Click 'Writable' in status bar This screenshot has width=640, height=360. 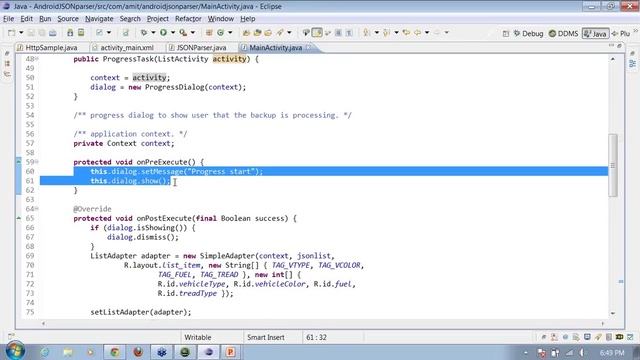[198, 338]
